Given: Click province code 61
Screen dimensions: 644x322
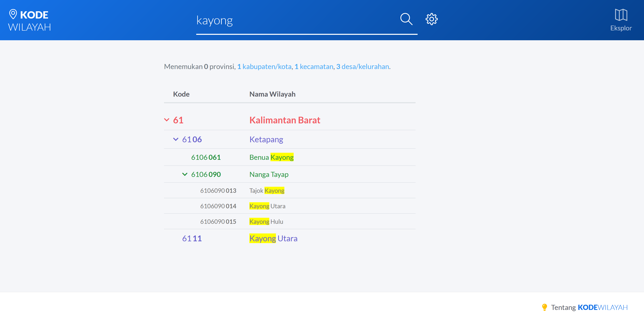Looking at the screenshot, I should tap(178, 120).
